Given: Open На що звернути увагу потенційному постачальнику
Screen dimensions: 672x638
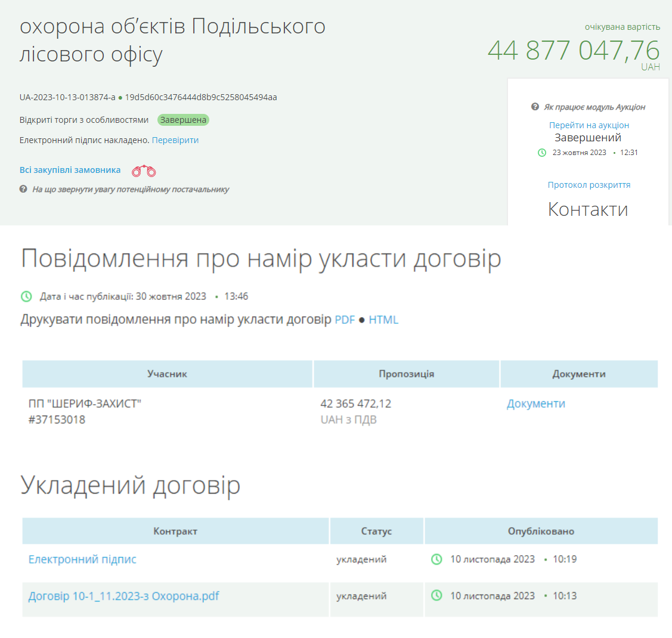Looking at the screenshot, I should click(131, 190).
